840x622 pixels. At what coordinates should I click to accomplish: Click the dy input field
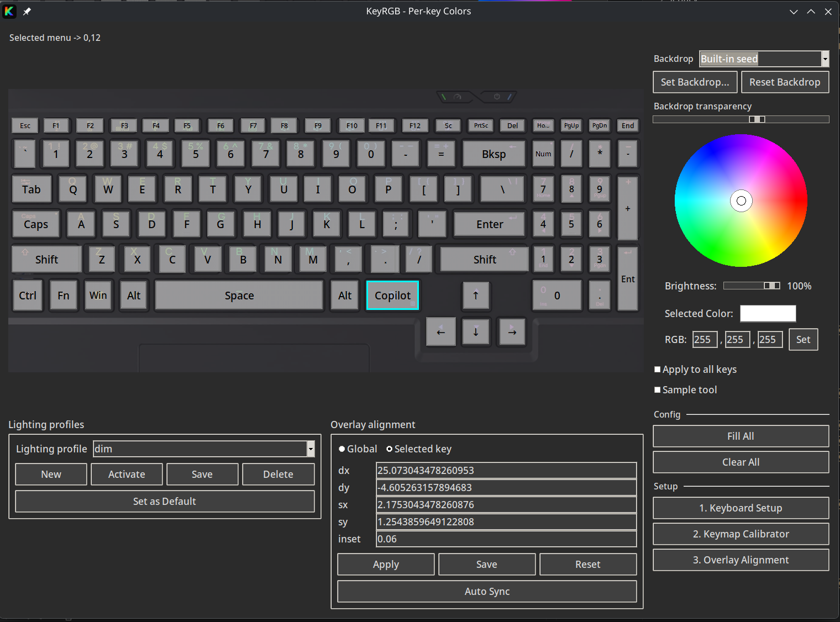coord(506,488)
